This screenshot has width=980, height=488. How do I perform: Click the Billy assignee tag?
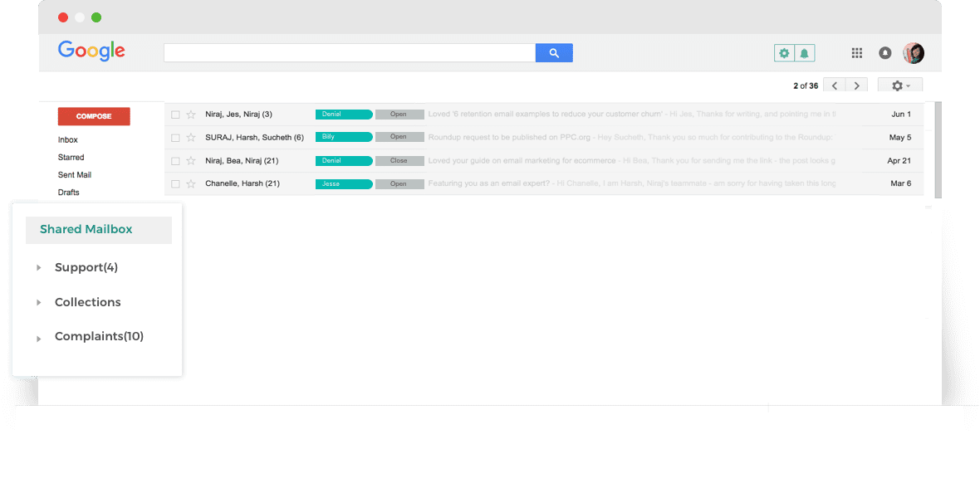345,137
